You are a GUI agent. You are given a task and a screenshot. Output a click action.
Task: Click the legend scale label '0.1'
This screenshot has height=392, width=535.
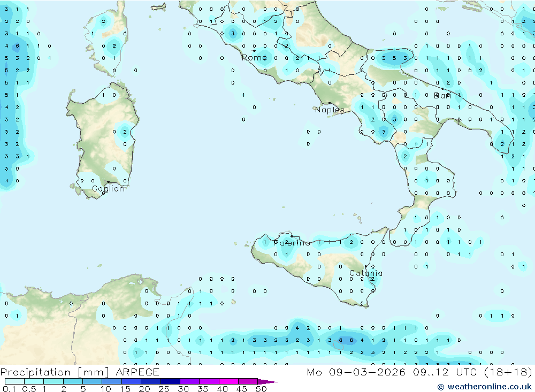click(9, 389)
